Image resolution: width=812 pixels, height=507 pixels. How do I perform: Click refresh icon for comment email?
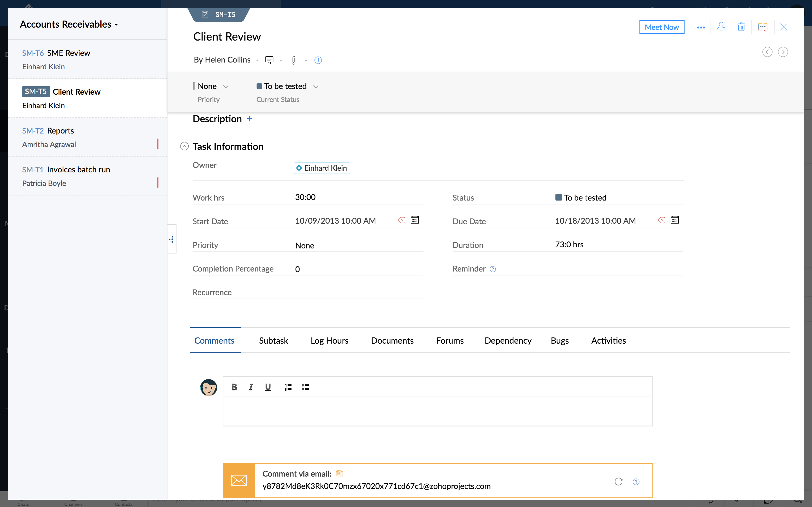tap(618, 482)
